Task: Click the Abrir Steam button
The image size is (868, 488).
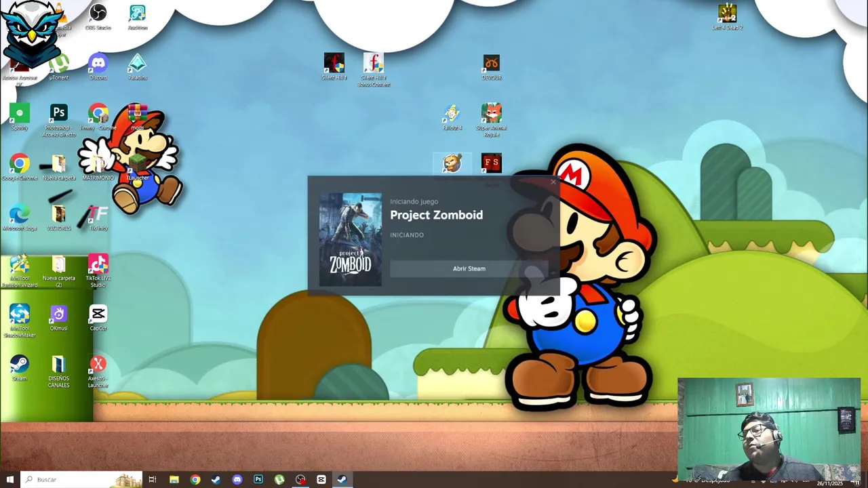Action: [x=469, y=268]
